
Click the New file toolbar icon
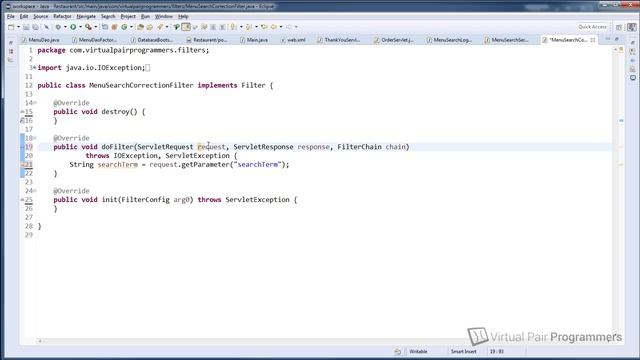pos(11,27)
